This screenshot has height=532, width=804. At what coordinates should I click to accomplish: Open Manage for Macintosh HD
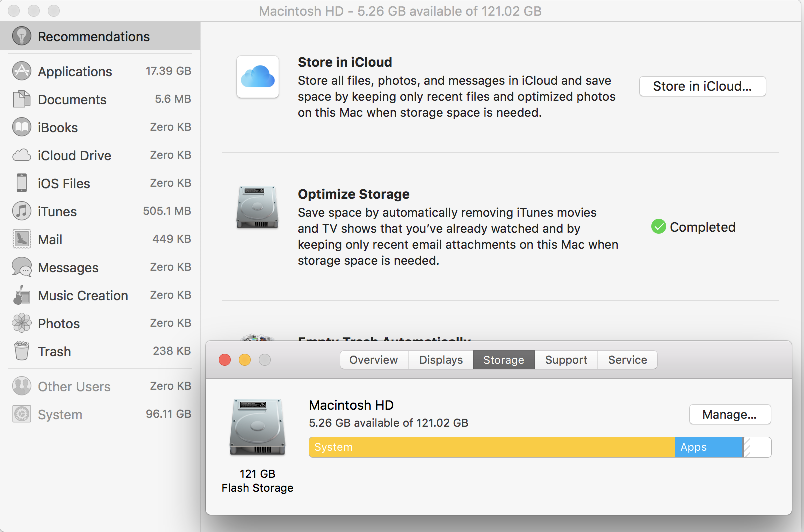coord(730,414)
